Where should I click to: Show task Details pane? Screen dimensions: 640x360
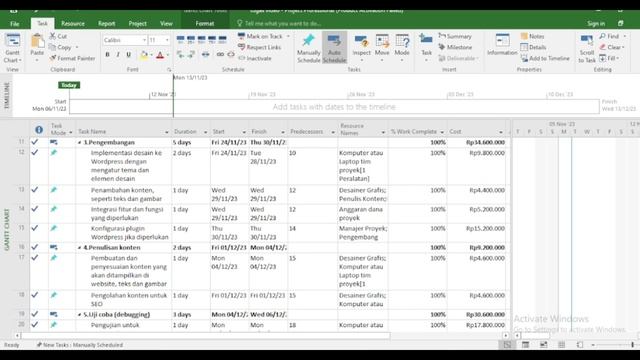(x=533, y=47)
